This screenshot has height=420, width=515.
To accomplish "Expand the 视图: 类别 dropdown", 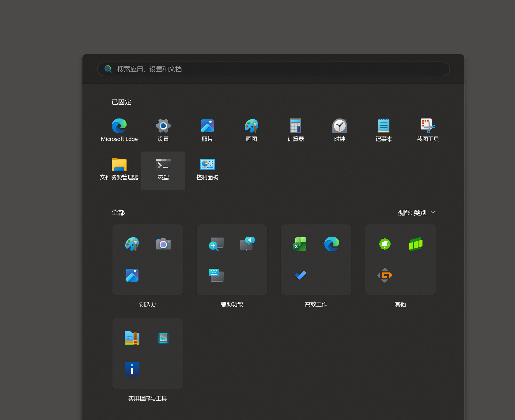I will click(416, 213).
